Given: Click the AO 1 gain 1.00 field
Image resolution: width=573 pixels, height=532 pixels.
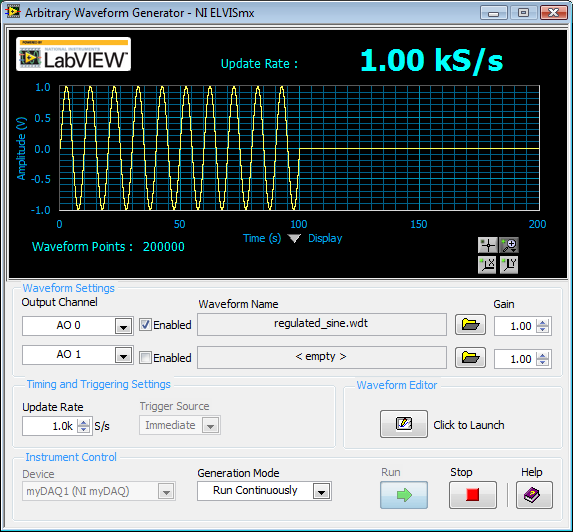Looking at the screenshot, I should point(515,359).
